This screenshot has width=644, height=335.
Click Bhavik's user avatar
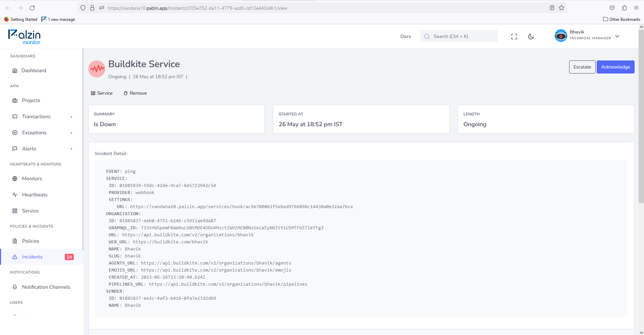(x=560, y=36)
